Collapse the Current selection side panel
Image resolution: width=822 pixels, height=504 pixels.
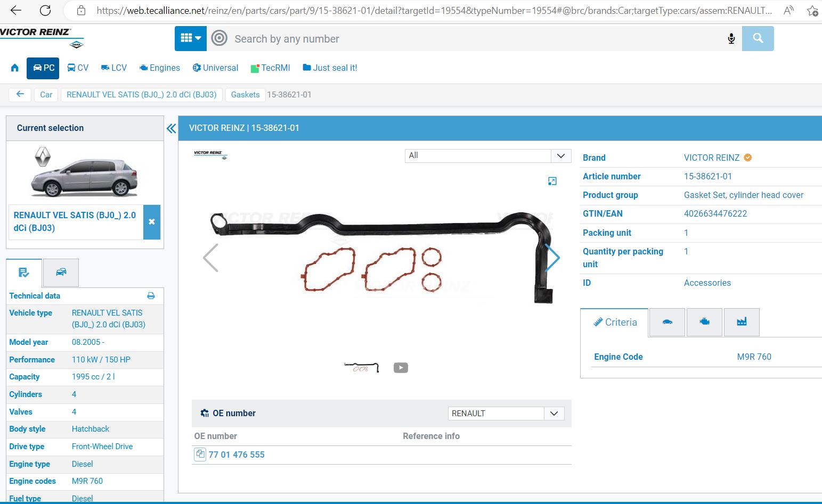pyautogui.click(x=171, y=128)
